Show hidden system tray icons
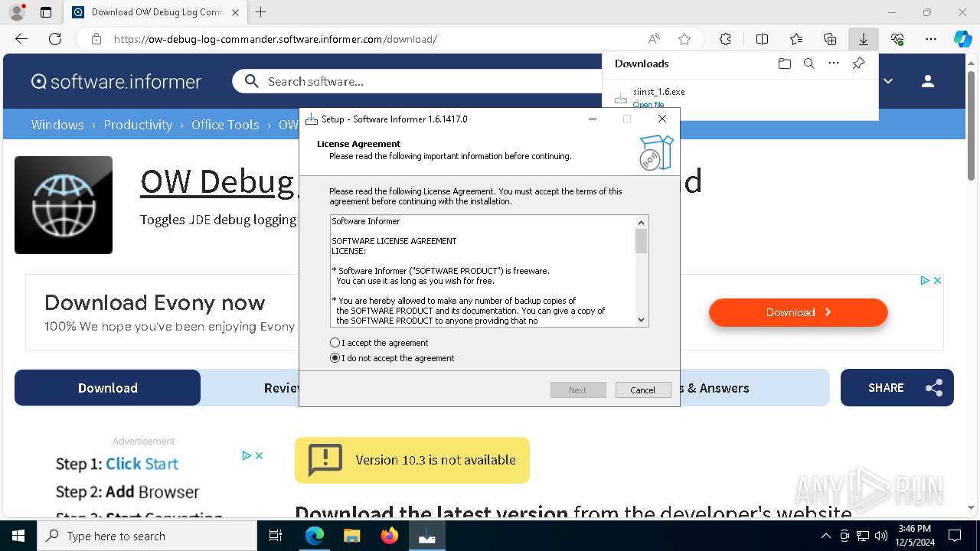980x551 pixels. tap(825, 536)
